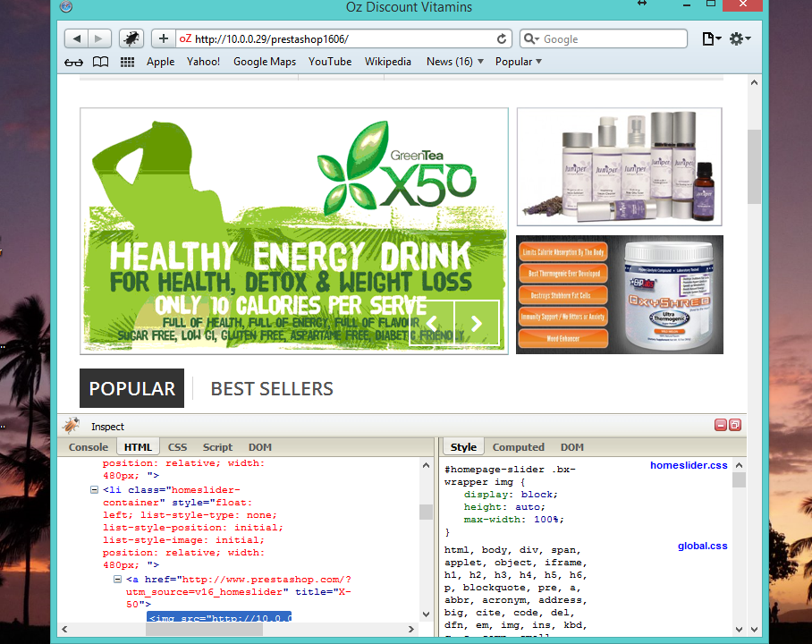The height and width of the screenshot is (644, 812).
Task: Switch to Firebug CSS tab
Action: click(177, 447)
